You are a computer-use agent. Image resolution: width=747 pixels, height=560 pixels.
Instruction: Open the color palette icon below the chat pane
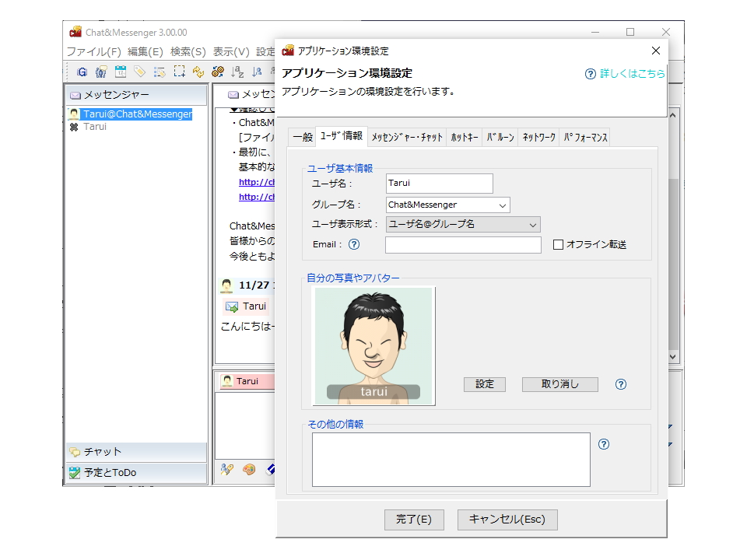[249, 469]
